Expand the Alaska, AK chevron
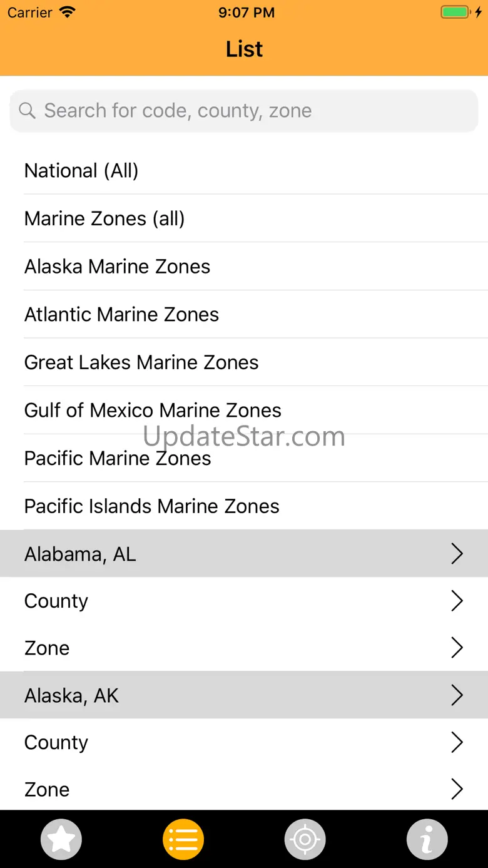The height and width of the screenshot is (868, 488). coord(457,695)
